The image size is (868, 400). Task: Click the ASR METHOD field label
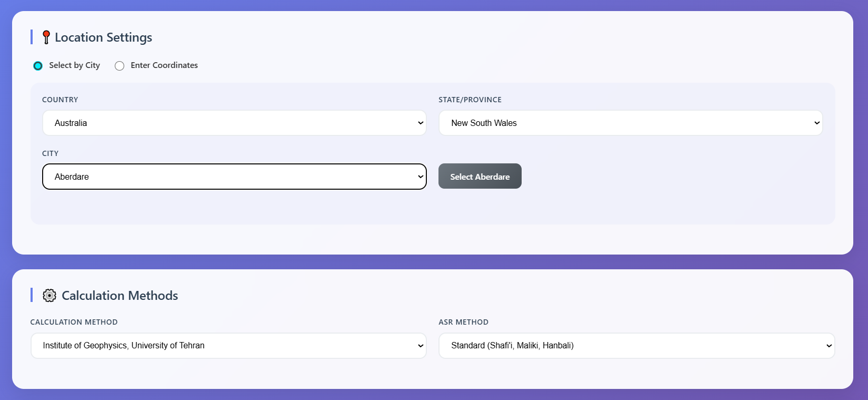[x=464, y=322]
